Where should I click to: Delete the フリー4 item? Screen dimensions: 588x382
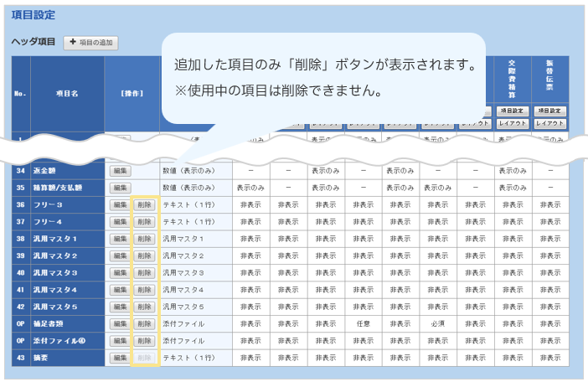coord(144,222)
